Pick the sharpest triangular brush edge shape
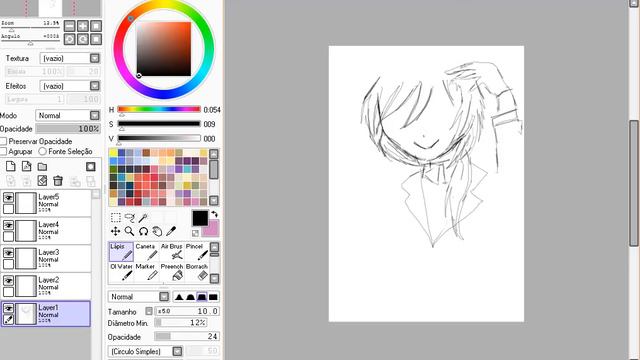 point(179,297)
